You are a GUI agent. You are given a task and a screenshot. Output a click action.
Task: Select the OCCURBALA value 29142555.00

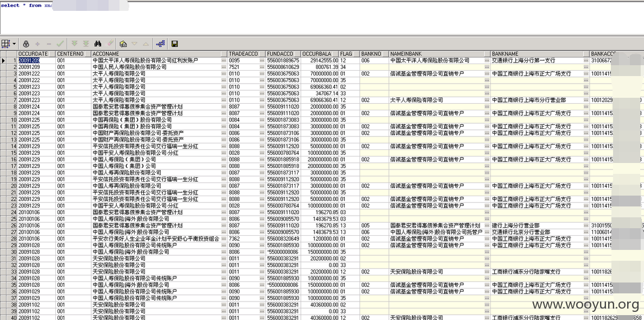[319, 60]
